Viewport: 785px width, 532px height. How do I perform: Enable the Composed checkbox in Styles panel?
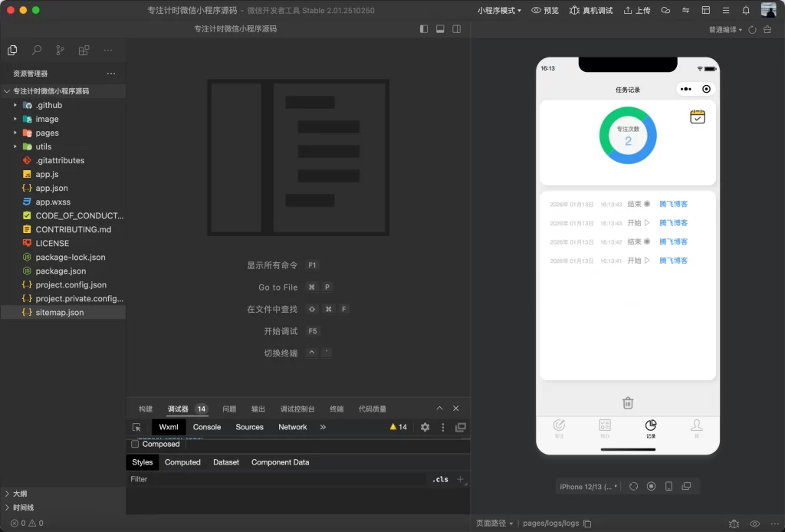point(136,444)
